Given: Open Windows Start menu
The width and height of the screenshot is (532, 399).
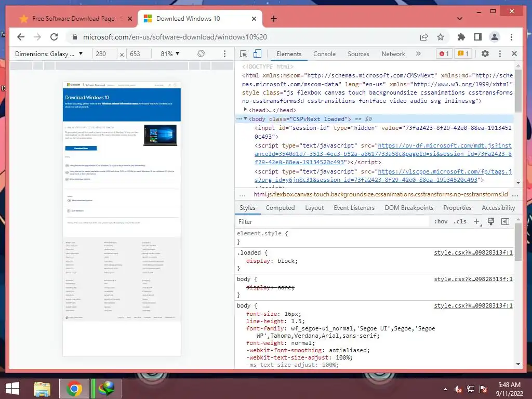Looking at the screenshot, I should click(x=12, y=389).
